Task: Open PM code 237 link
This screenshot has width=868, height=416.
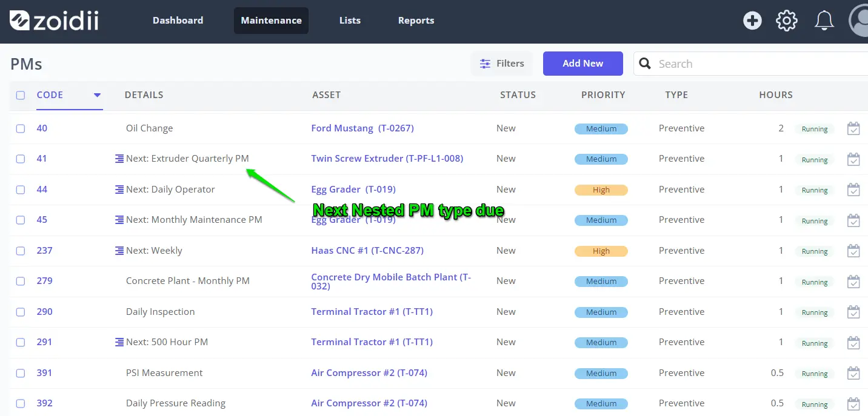Action: coord(44,251)
